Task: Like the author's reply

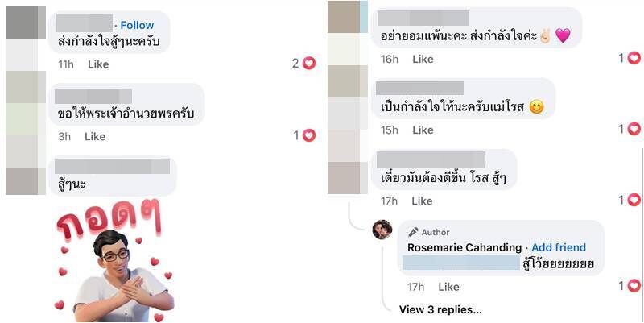Action: [x=448, y=287]
